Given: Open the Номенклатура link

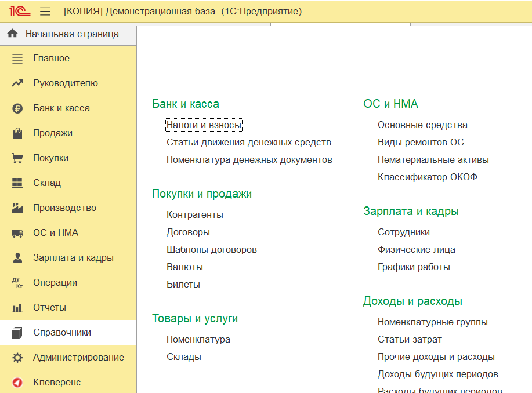Looking at the screenshot, I should tap(198, 340).
